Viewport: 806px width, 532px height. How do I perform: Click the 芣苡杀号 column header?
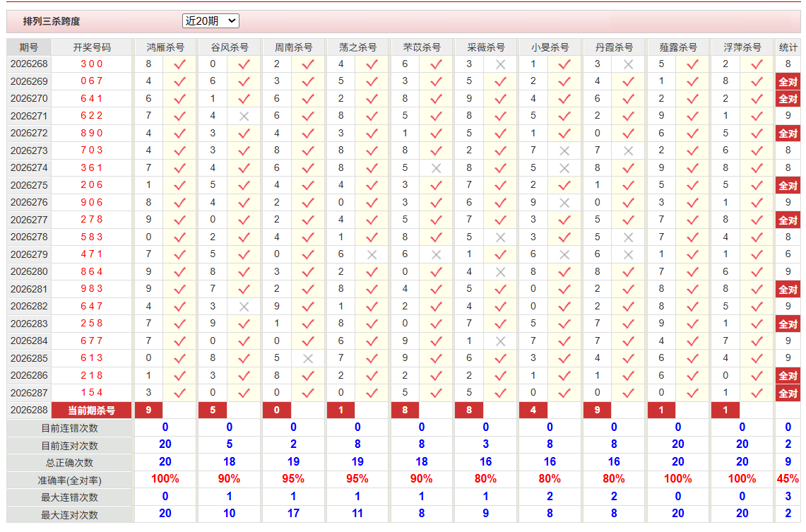[422, 47]
